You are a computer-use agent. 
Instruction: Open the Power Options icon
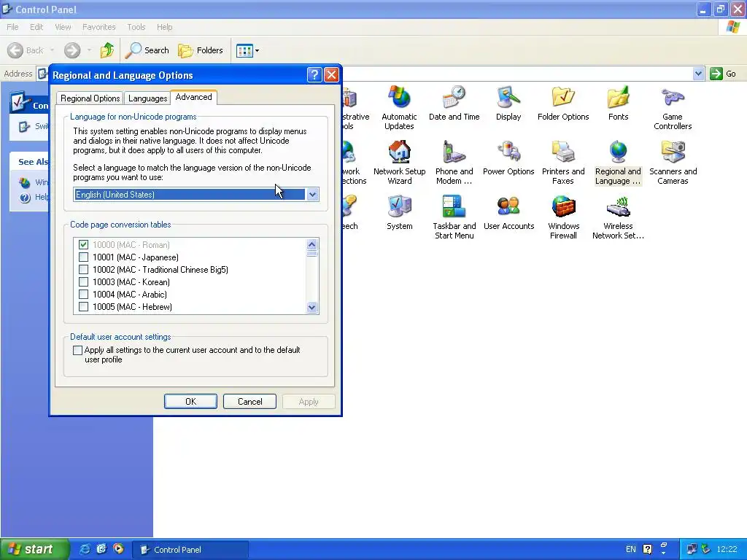point(508,157)
